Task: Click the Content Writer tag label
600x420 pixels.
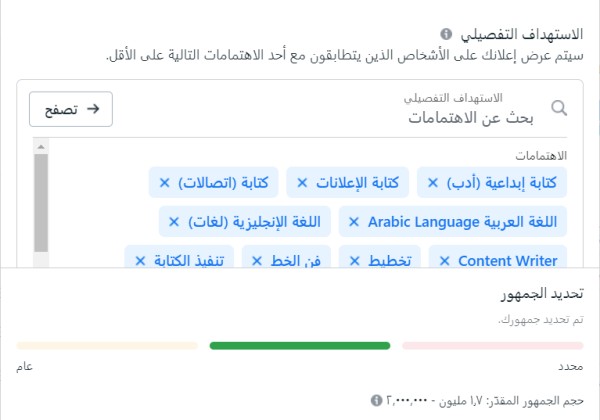Action: 508,261
